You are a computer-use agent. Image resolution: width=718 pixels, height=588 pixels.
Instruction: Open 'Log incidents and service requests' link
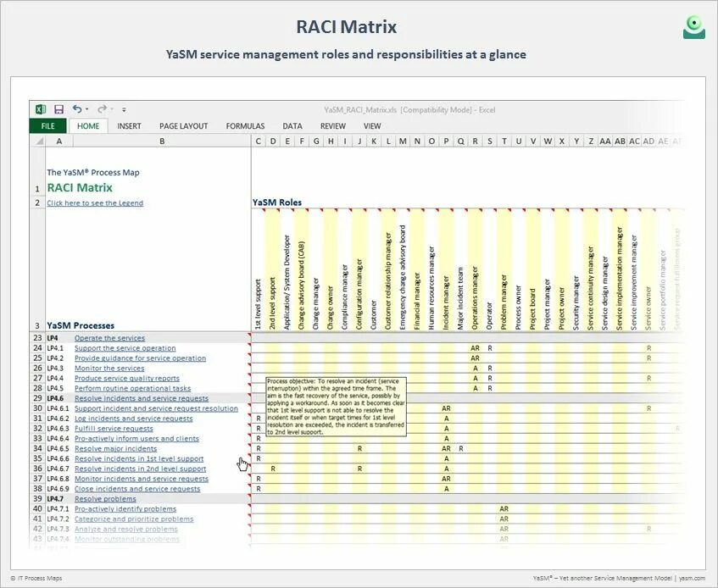tap(133, 419)
